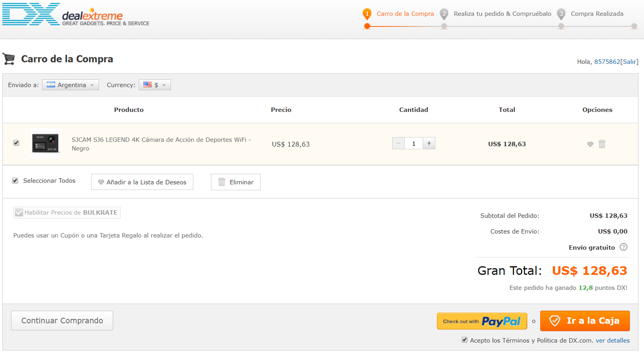Screen dimensions: 644x354
Task: Select the Compra Realizada step
Action: point(597,14)
